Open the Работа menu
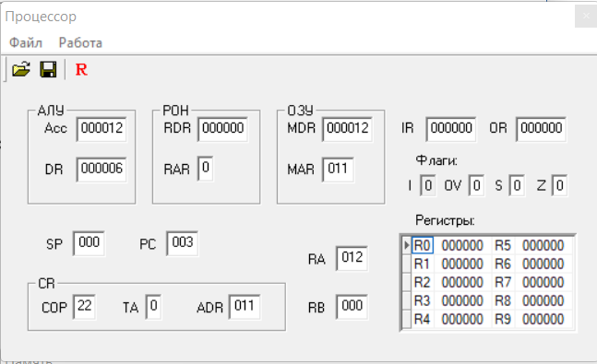Image resolution: width=597 pixels, height=364 pixels. (80, 42)
